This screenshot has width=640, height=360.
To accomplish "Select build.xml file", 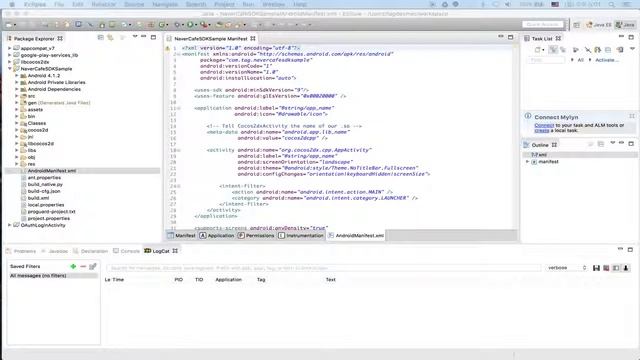I will 38,198.
